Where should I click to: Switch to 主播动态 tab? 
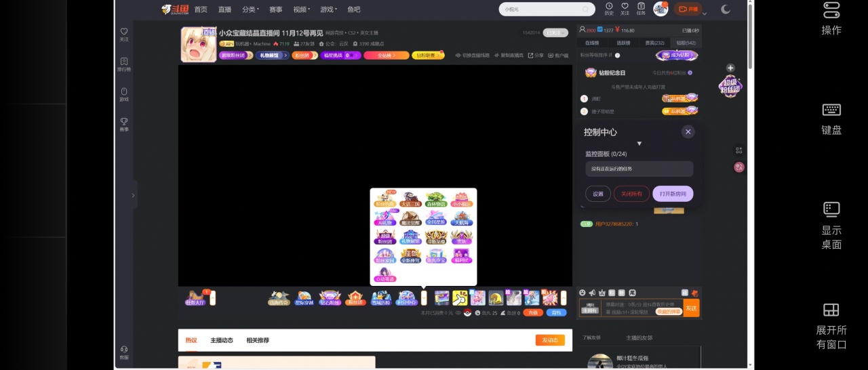[x=222, y=340]
